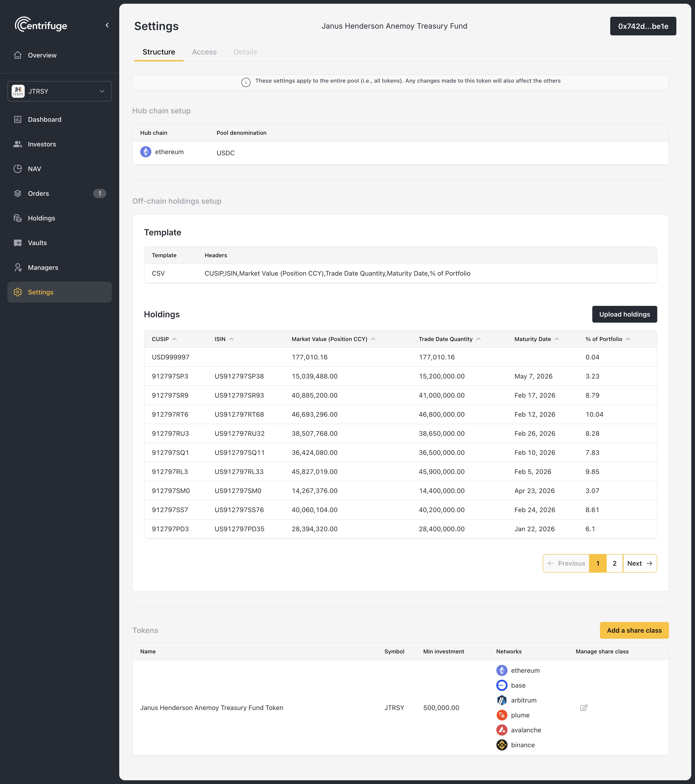The image size is (695, 784).
Task: Go to Orders in the sidebar
Action: tap(38, 193)
